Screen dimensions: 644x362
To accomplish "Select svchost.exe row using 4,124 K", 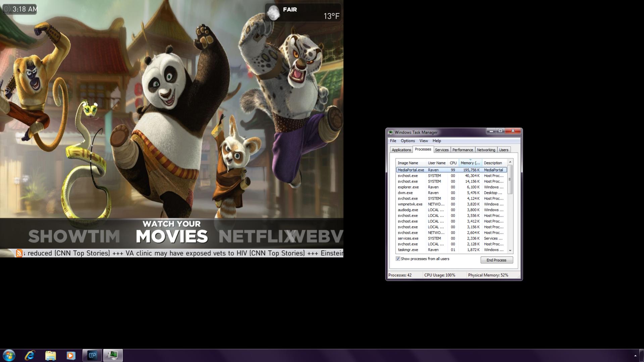I will pos(451,199).
